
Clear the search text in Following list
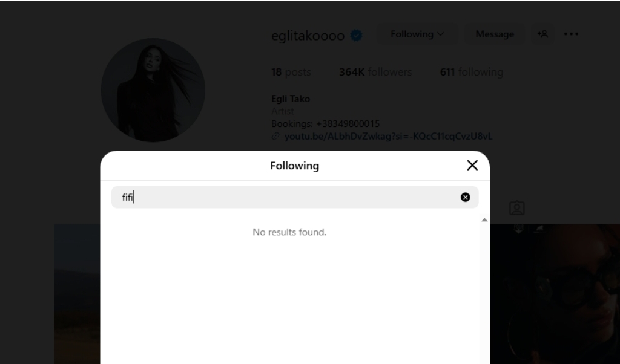click(x=465, y=197)
